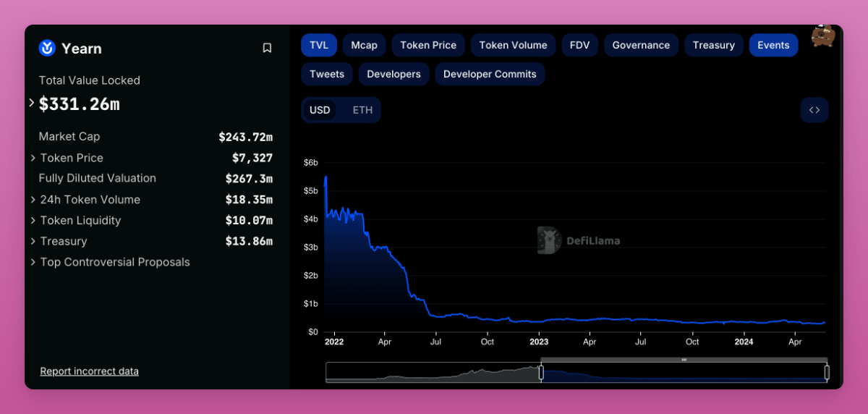Click the right handle of the range slider
This screenshot has width=868, height=414.
click(x=827, y=372)
